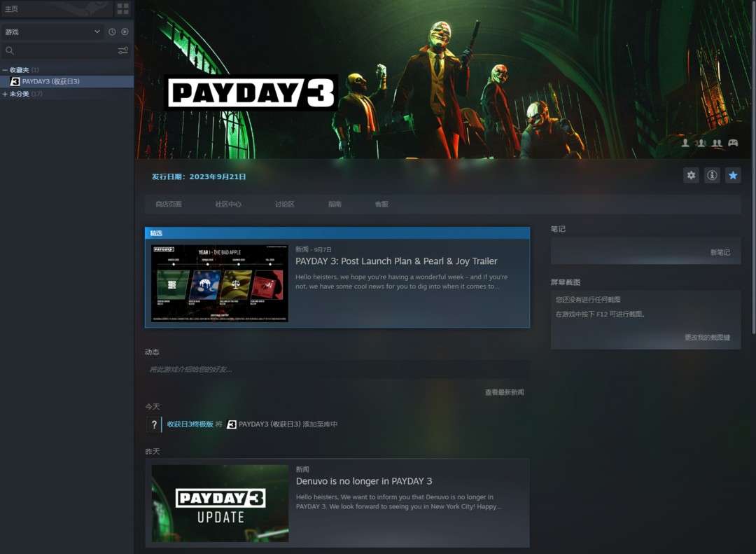Click the 您还没有进行任何截图 text
This screenshot has width=756, height=554.
click(588, 300)
